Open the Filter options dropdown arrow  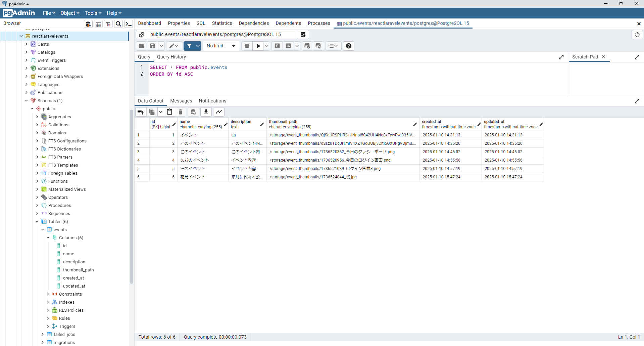(198, 46)
